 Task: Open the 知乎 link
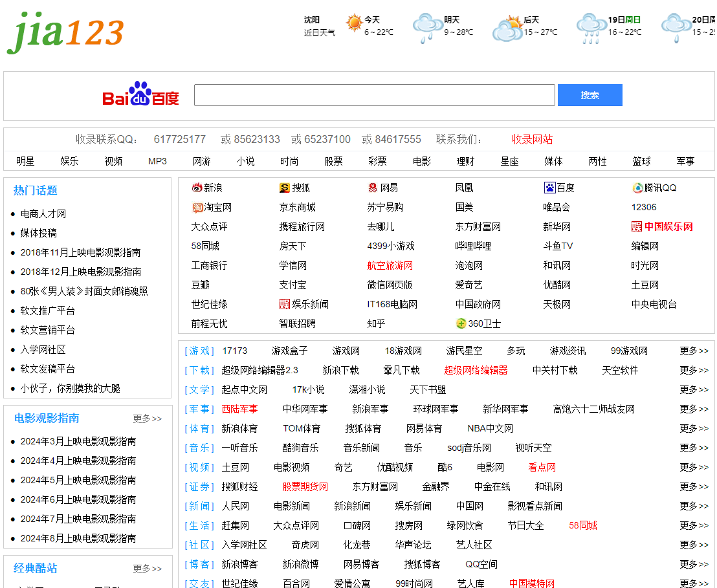click(377, 323)
